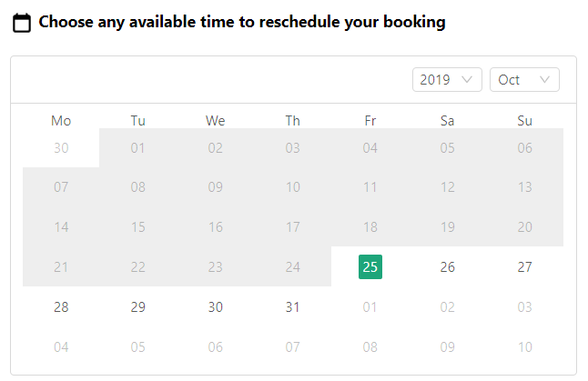The width and height of the screenshot is (588, 381).
Task: Click the Mo weekday column header
Action: [61, 121]
